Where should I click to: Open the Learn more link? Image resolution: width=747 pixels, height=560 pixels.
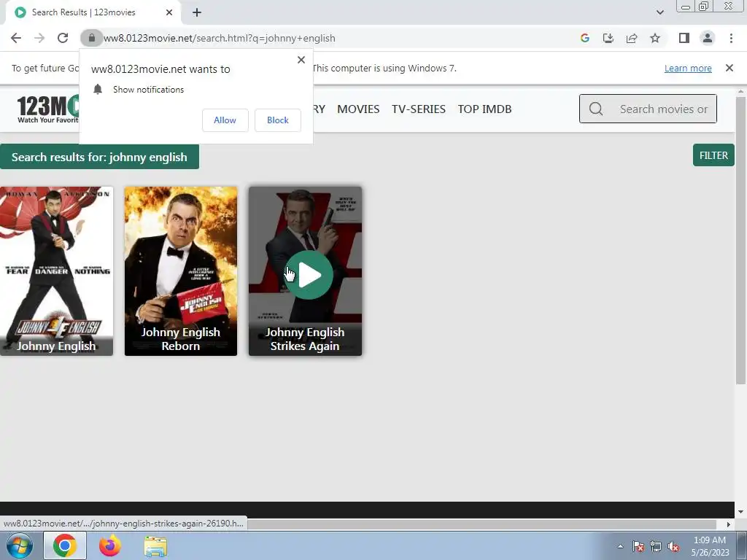point(688,68)
